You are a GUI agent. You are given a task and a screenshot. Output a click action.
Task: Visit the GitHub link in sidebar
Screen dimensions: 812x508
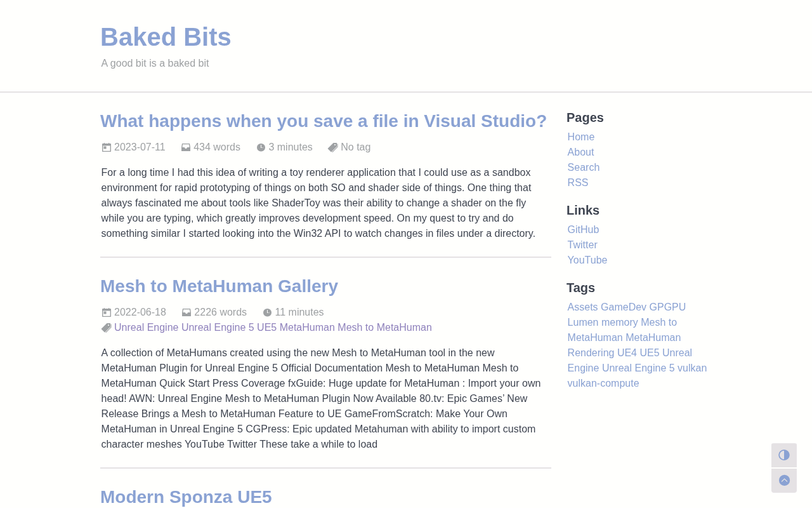click(583, 230)
